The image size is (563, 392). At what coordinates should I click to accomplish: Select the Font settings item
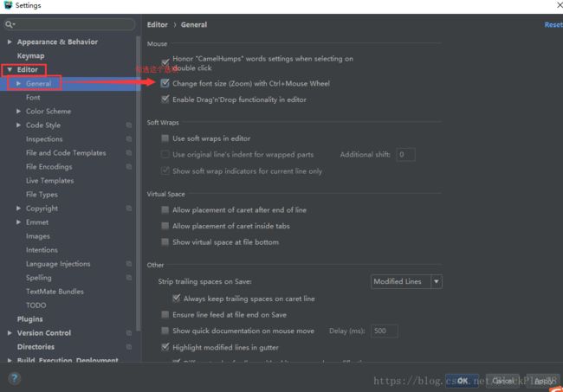(x=33, y=98)
